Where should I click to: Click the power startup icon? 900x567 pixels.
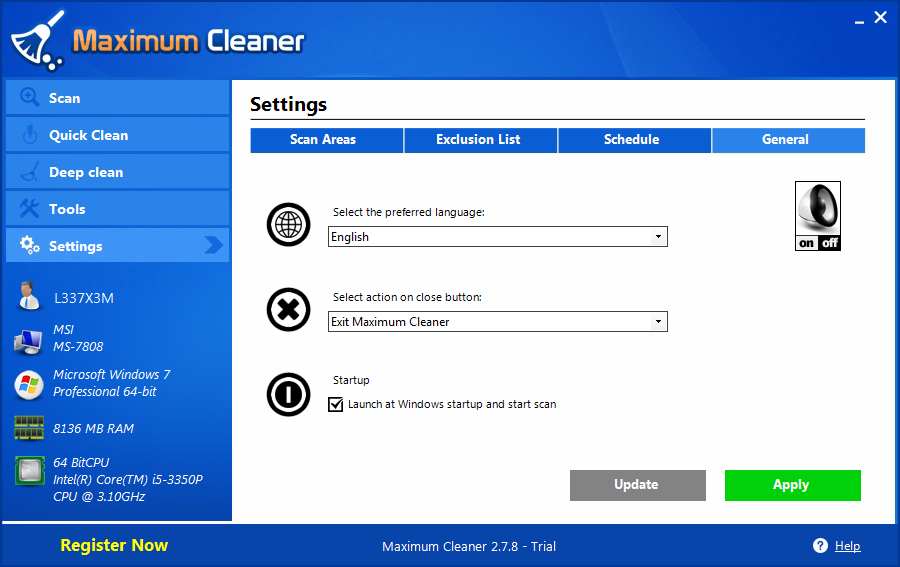pos(288,394)
